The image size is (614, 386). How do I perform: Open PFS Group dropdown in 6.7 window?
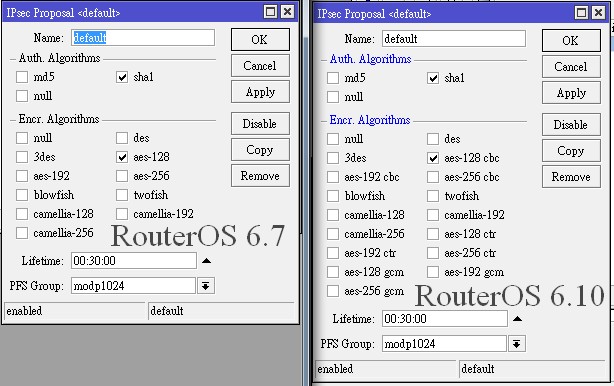coord(206,286)
